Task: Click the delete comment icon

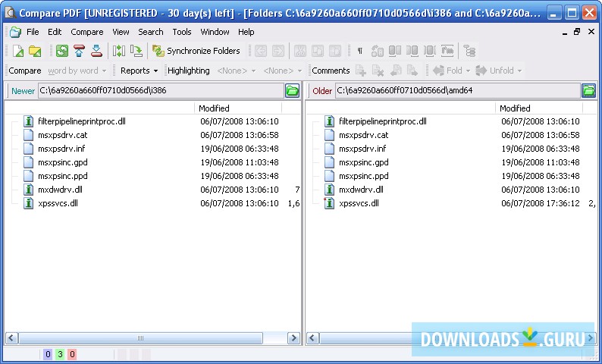Action: click(378, 71)
